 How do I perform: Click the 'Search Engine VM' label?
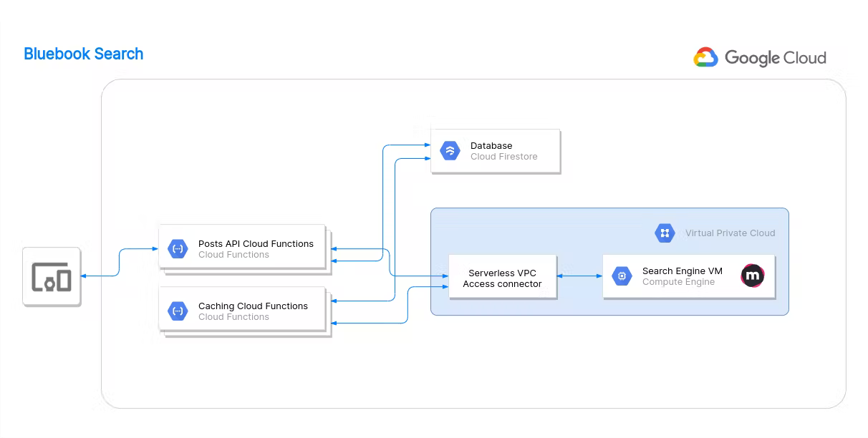[682, 271]
